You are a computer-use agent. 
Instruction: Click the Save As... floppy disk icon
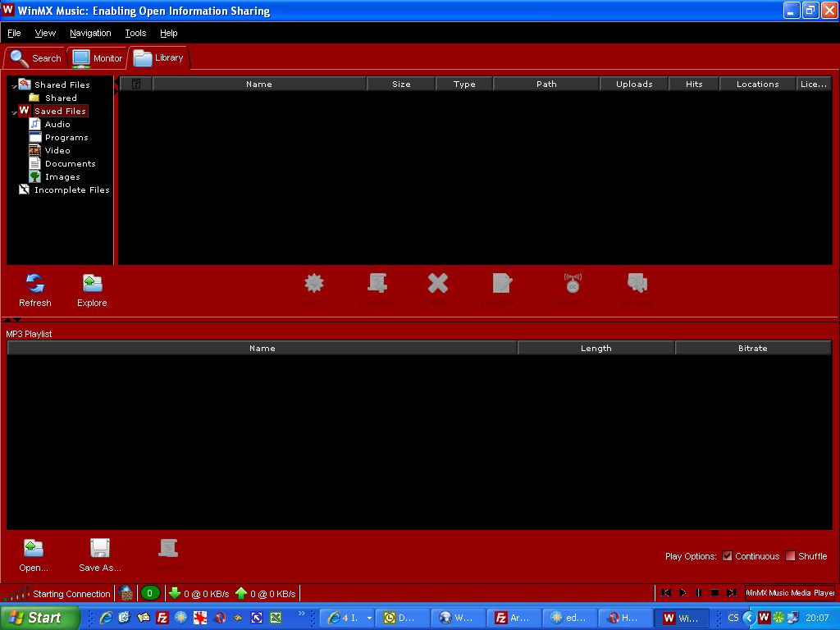99,548
